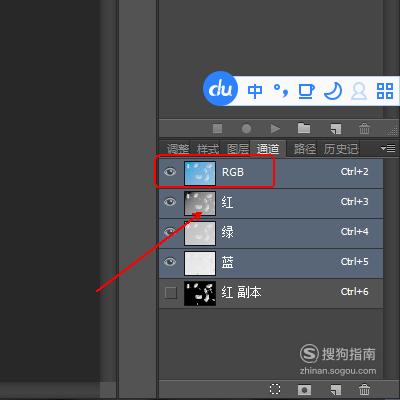The width and height of the screenshot is (400, 400).
Task: Select the 通道 tab
Action: (x=268, y=149)
